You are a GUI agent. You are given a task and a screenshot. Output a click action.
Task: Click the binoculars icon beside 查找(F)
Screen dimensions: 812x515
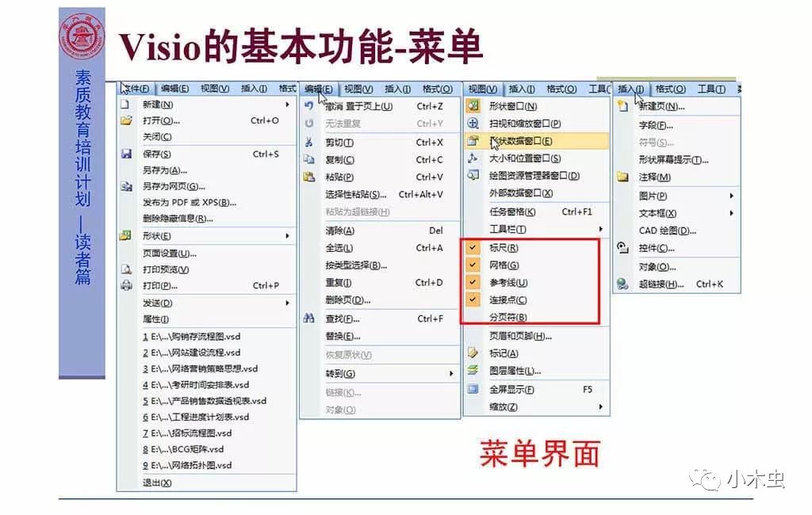309,319
